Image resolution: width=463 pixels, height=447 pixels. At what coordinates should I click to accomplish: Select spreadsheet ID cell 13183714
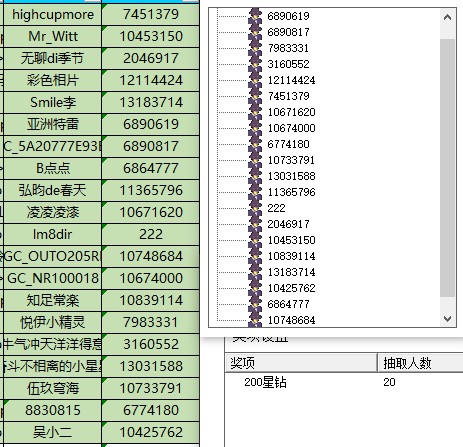tap(151, 102)
